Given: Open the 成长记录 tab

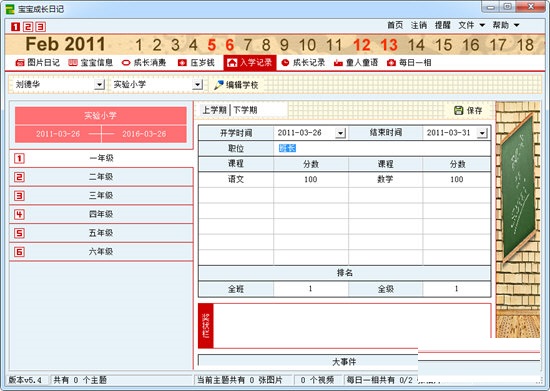Looking at the screenshot, I should click(x=303, y=63).
